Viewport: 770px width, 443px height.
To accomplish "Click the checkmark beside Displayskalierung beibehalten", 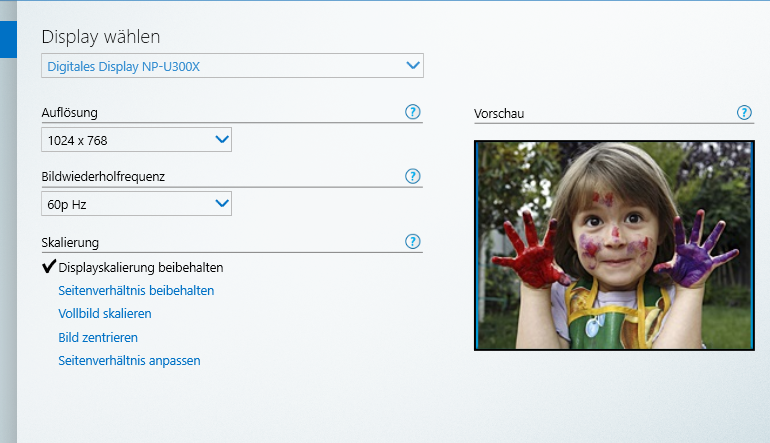I will click(x=49, y=267).
